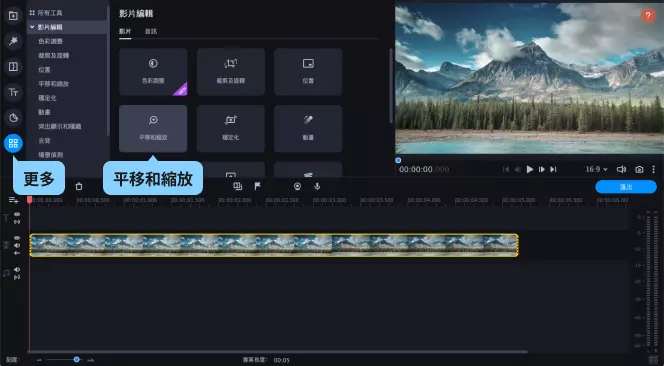Select 色彩調整 in the tools list
Screen dimensions: 664x366
point(50,41)
